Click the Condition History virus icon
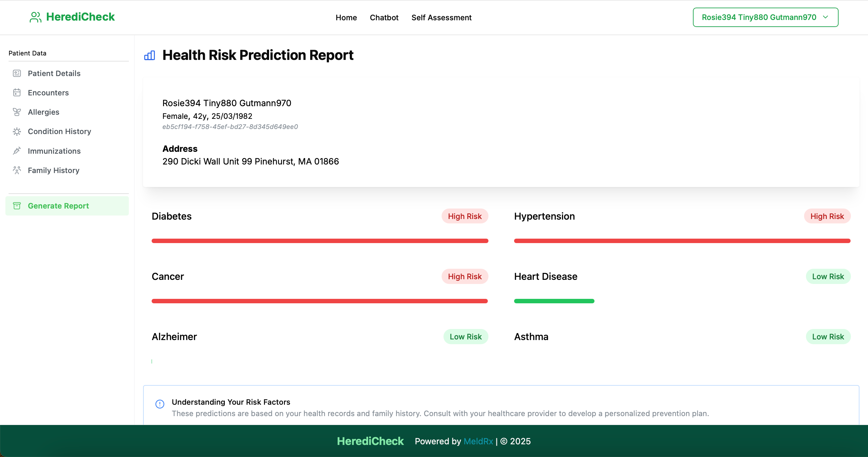Screen dimensions: 868x457 click(x=17, y=132)
